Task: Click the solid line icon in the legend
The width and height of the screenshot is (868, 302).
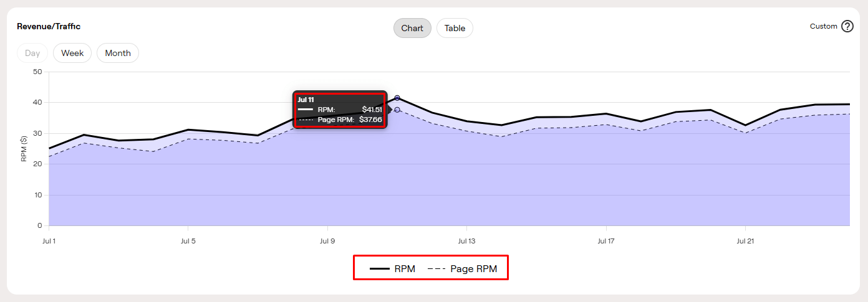Action: 380,269
